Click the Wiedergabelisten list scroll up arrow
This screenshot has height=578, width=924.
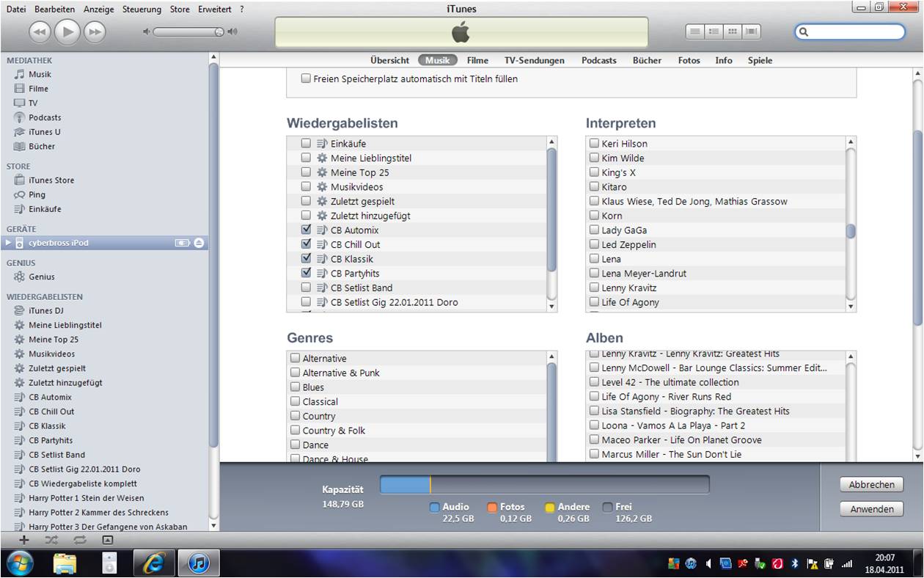coord(551,142)
